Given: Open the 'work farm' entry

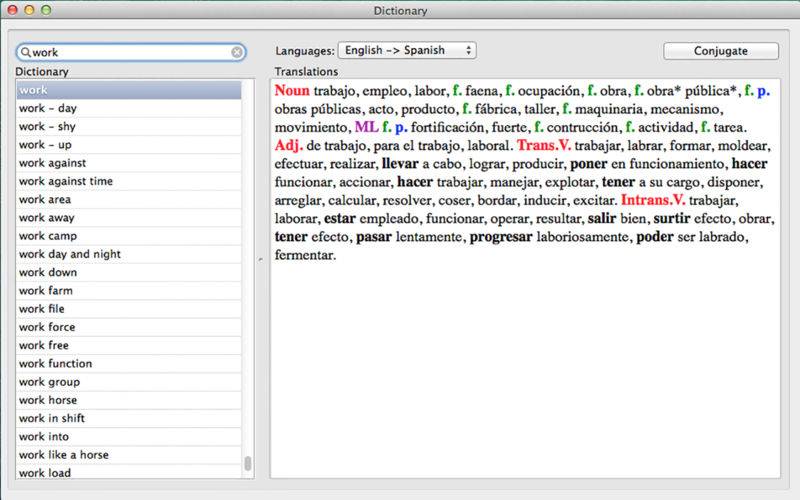Looking at the screenshot, I should pyautogui.click(x=129, y=291).
